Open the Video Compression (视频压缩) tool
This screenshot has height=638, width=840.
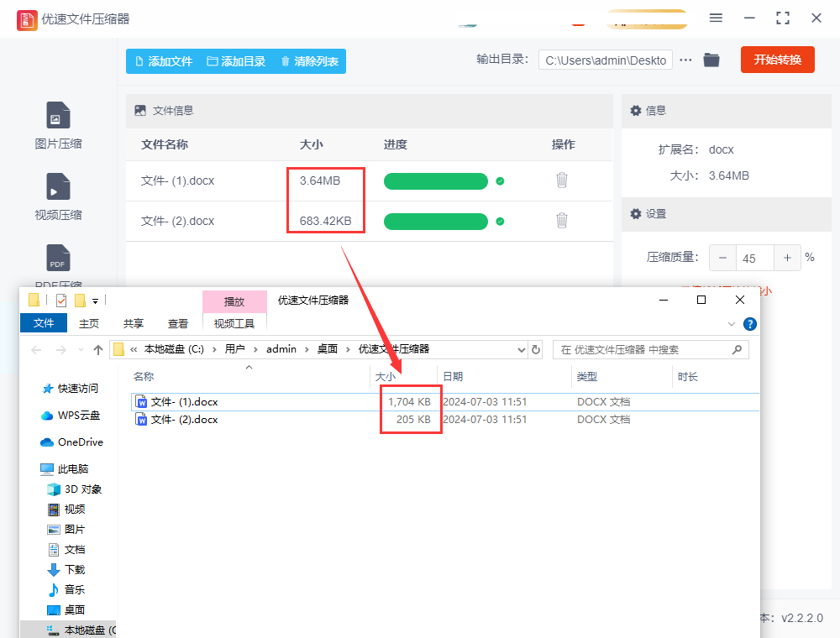58,196
